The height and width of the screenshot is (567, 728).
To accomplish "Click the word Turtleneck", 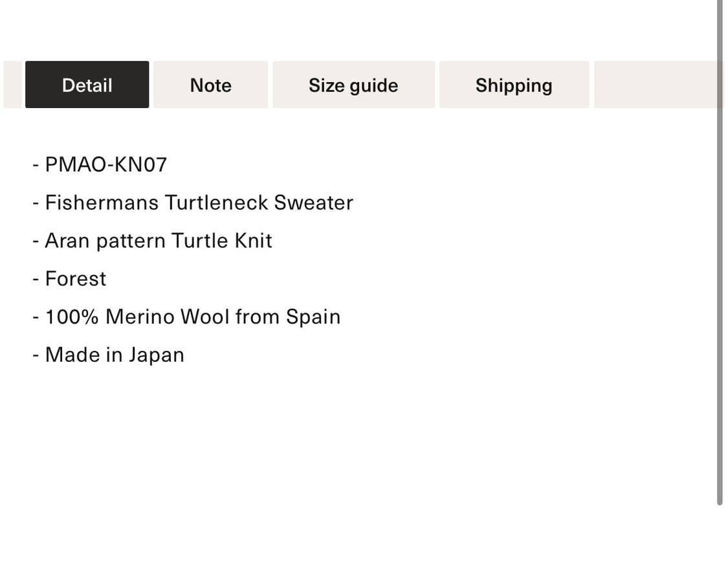I will [x=216, y=203].
